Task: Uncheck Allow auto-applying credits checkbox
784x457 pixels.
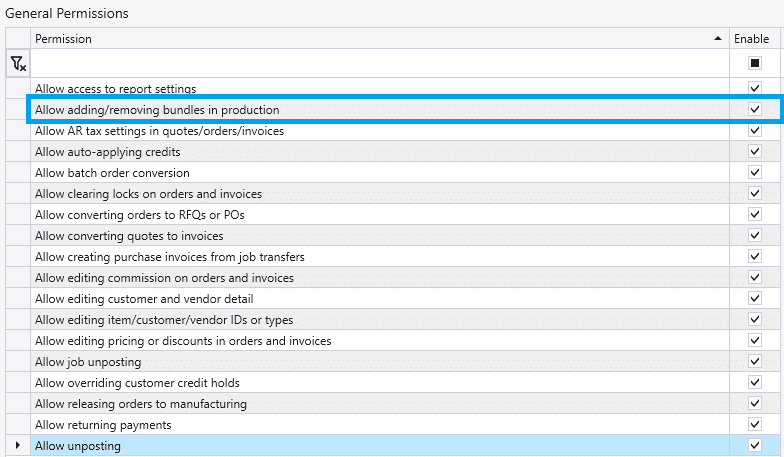Action: [x=754, y=152]
